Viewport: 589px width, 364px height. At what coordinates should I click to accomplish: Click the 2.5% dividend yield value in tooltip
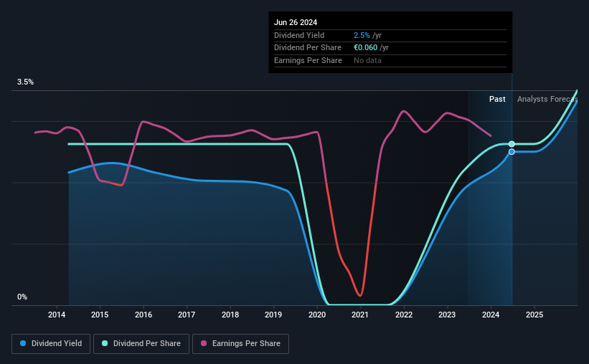[x=362, y=35]
